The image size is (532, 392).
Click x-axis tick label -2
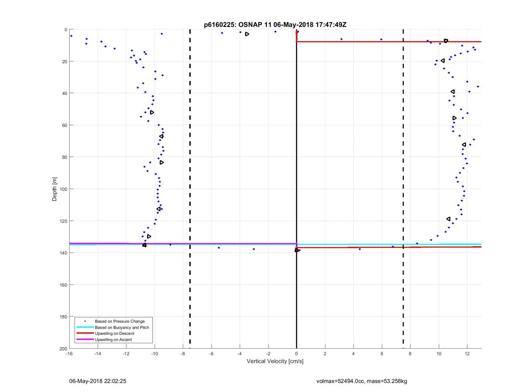[268, 354]
